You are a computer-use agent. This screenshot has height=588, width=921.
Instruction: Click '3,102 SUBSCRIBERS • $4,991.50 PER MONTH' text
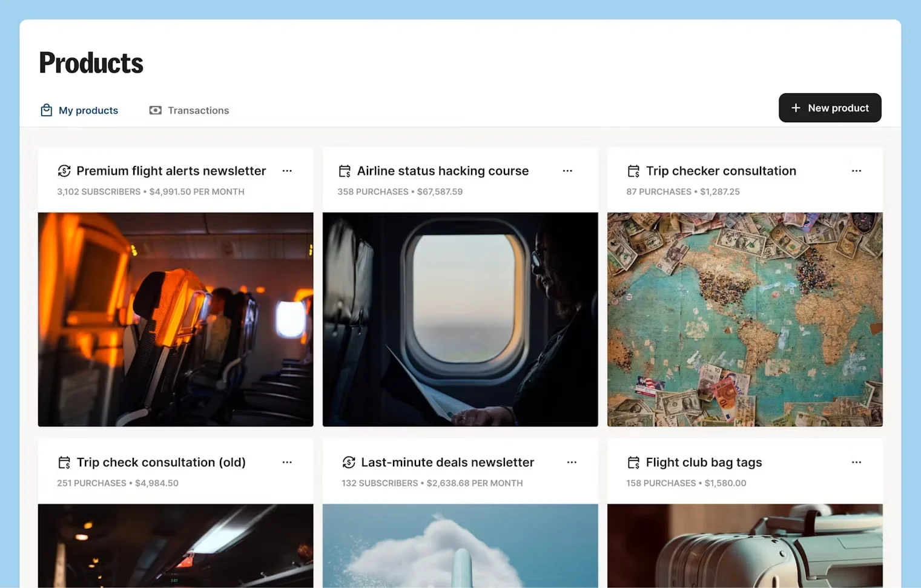coord(151,191)
